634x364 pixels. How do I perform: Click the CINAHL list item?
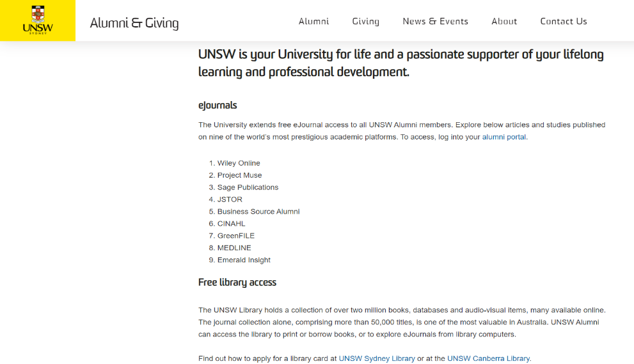pyautogui.click(x=232, y=224)
